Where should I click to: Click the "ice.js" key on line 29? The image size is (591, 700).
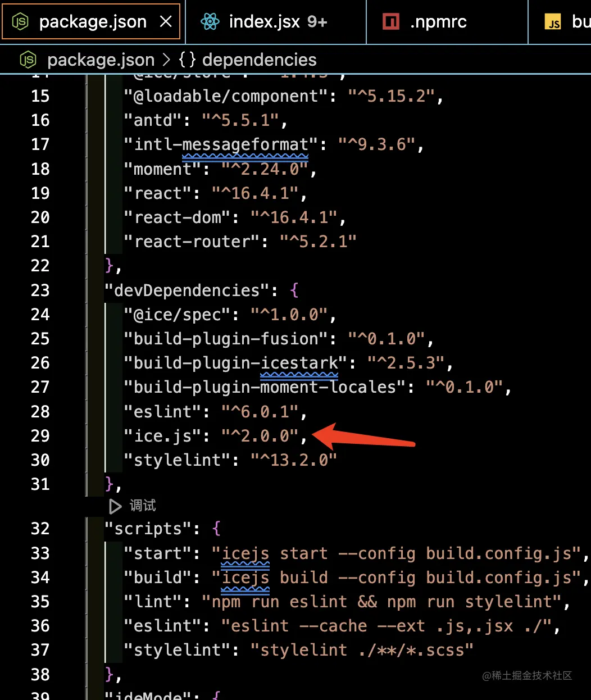[x=162, y=436]
